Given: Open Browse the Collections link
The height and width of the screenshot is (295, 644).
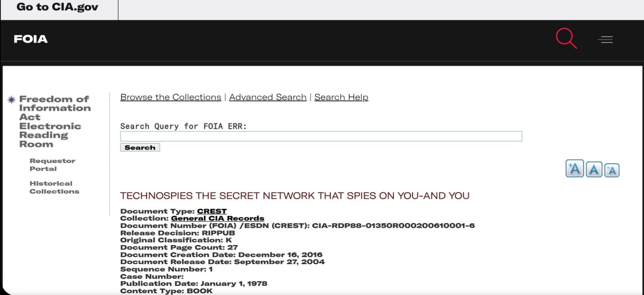Looking at the screenshot, I should [171, 97].
